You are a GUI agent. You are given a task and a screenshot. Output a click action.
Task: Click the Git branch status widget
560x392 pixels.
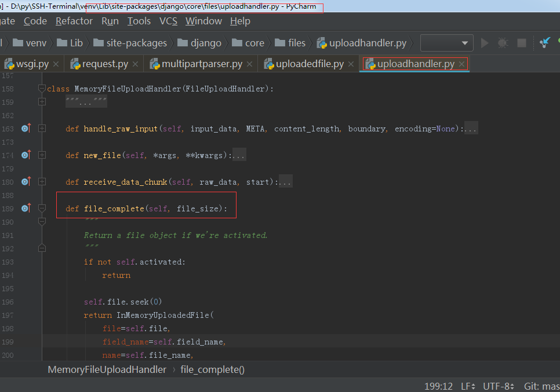542,386
